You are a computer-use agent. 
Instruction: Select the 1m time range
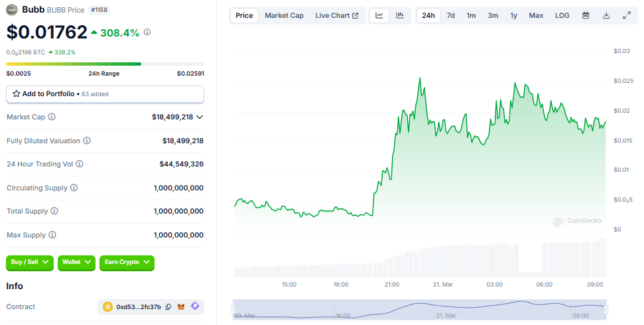471,16
